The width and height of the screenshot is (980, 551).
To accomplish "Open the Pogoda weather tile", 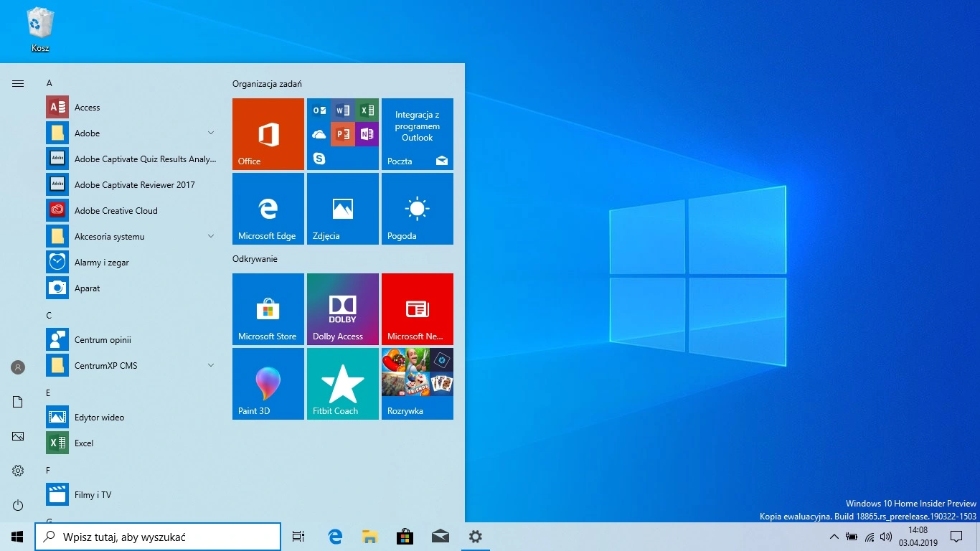I will [418, 209].
